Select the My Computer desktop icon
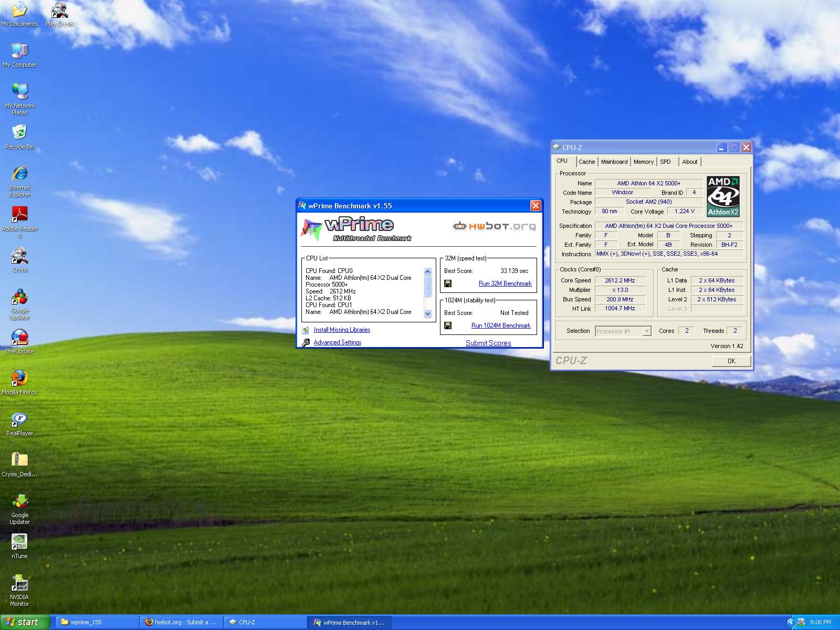Screen dimensions: 840x630 [19, 55]
